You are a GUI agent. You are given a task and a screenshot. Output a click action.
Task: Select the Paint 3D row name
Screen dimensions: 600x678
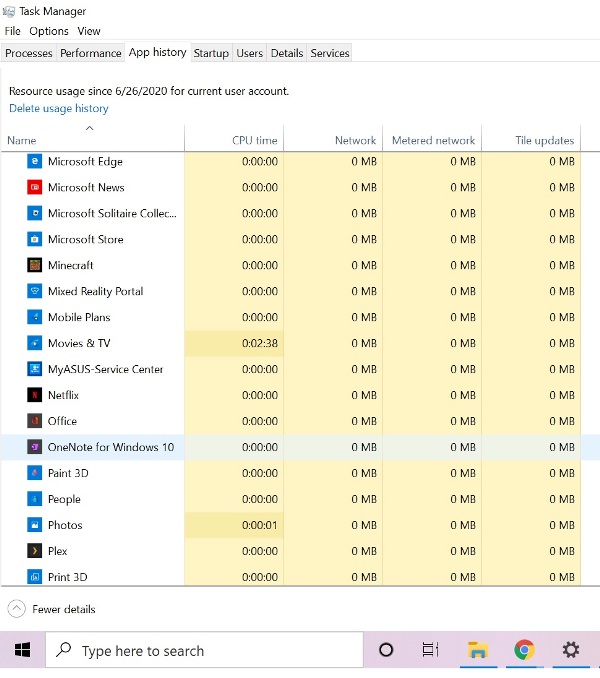point(68,473)
